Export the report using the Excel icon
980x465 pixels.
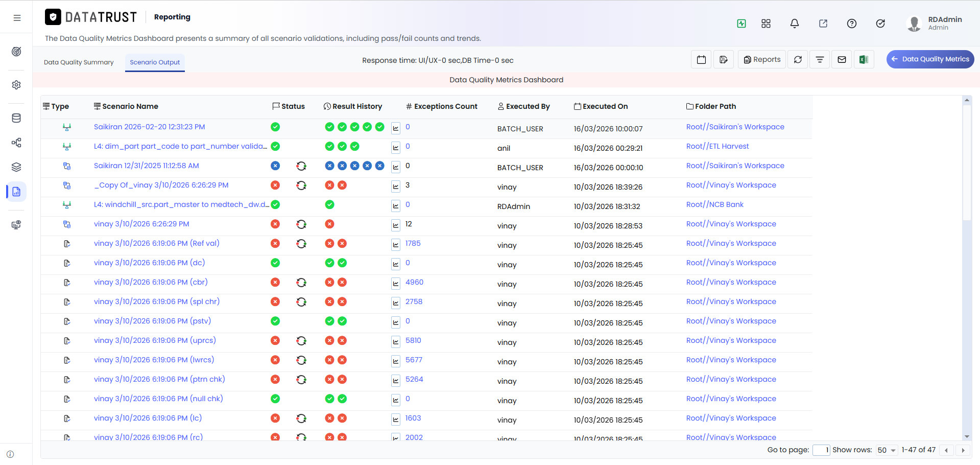tap(864, 60)
